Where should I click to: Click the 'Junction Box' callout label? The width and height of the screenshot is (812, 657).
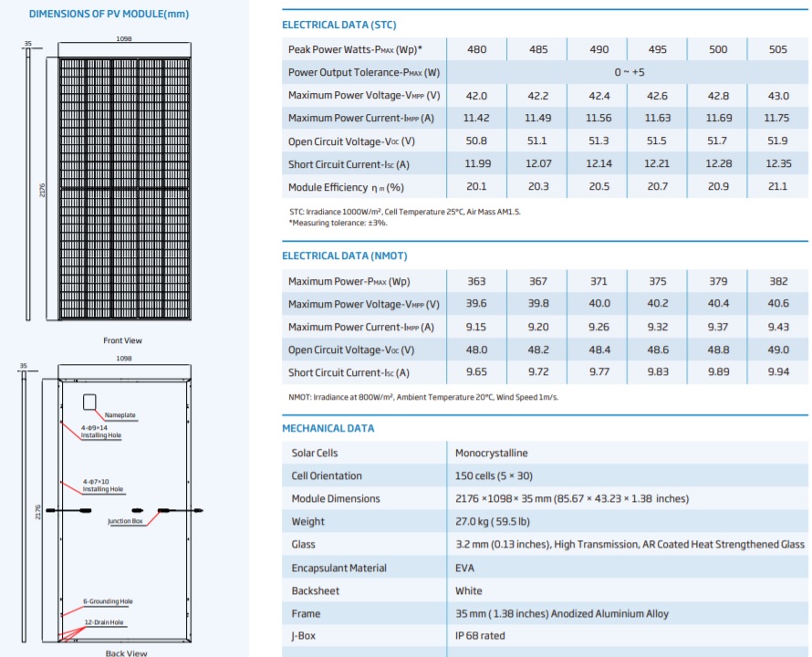pos(125,521)
